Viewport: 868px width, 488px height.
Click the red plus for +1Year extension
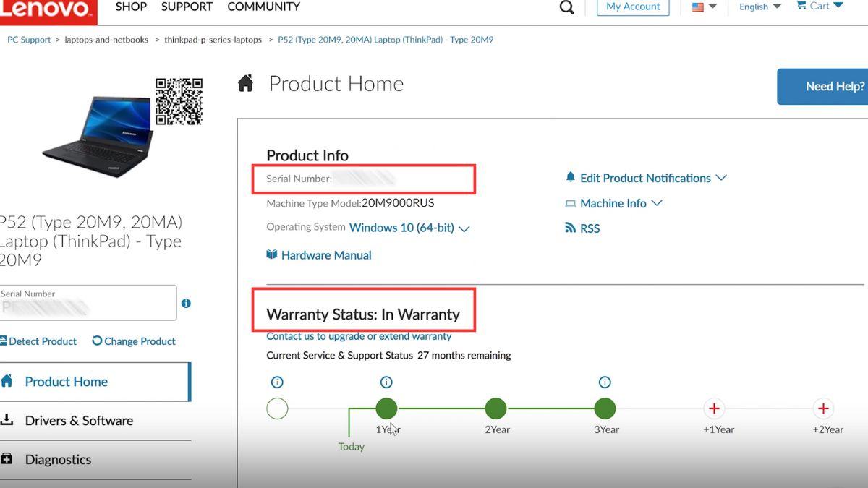click(714, 409)
